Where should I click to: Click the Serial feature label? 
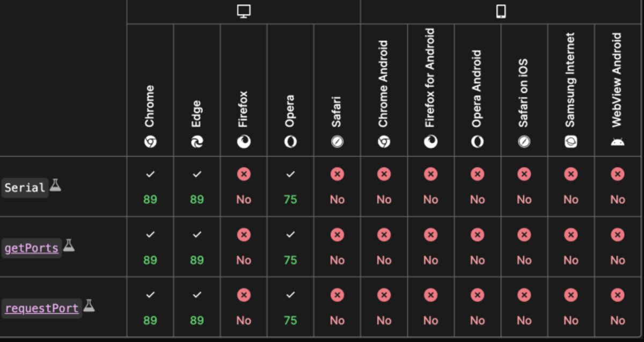click(25, 187)
